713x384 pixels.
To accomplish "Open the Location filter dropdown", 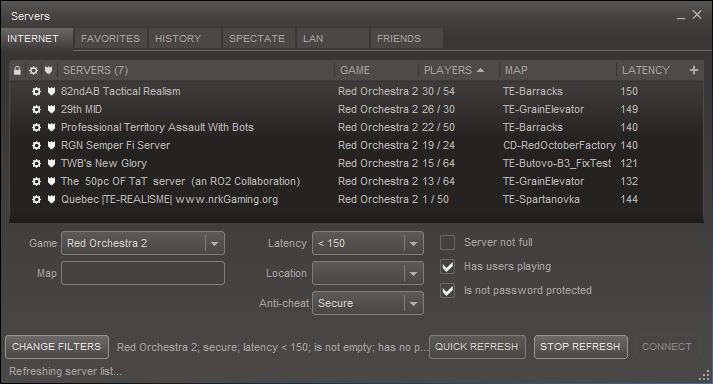I will tap(367, 273).
